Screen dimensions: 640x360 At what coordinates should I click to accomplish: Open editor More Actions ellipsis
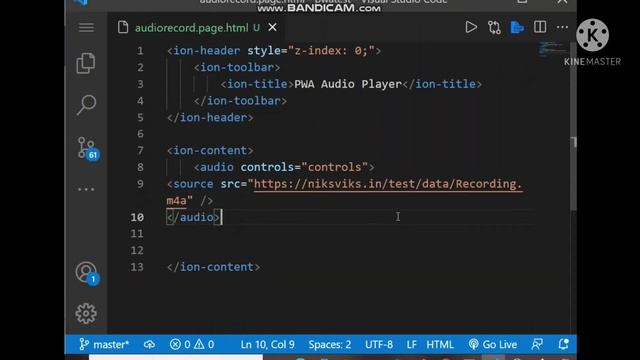point(562,27)
